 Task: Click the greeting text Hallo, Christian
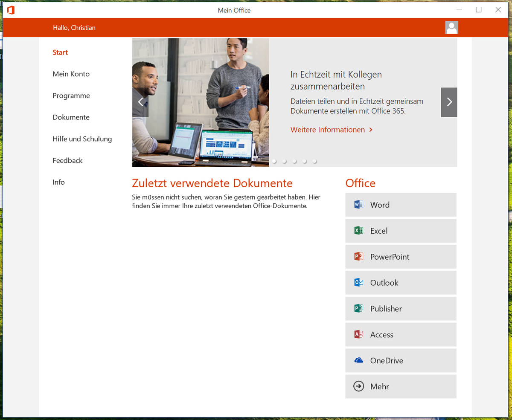pyautogui.click(x=74, y=28)
